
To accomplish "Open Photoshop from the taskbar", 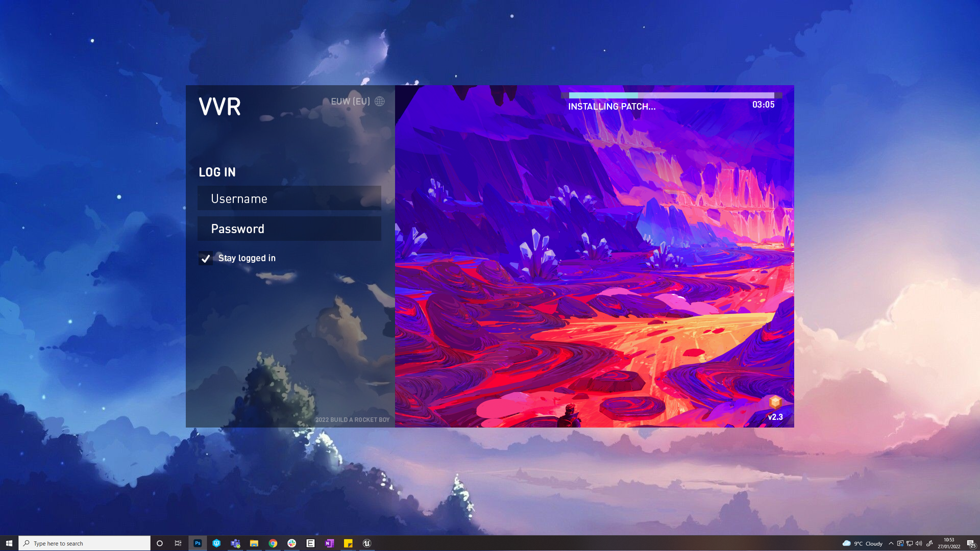I will tap(198, 543).
